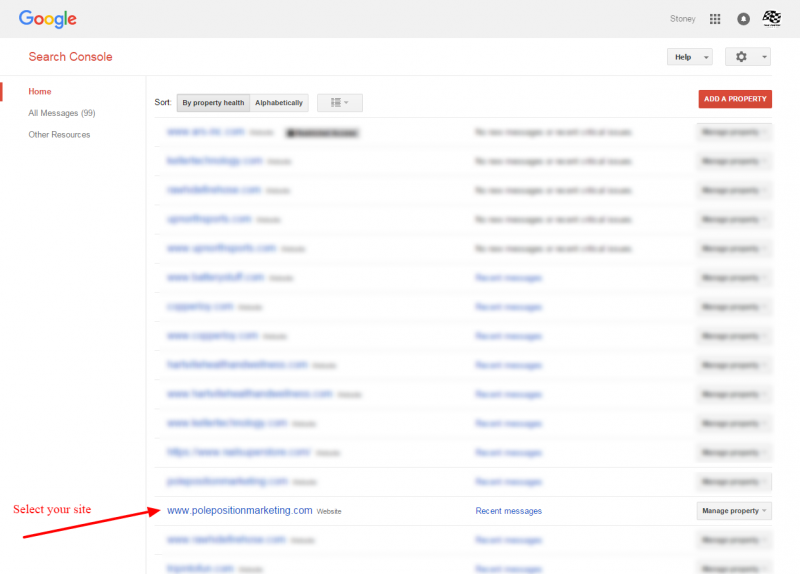Open Google notifications bell

[743, 19]
